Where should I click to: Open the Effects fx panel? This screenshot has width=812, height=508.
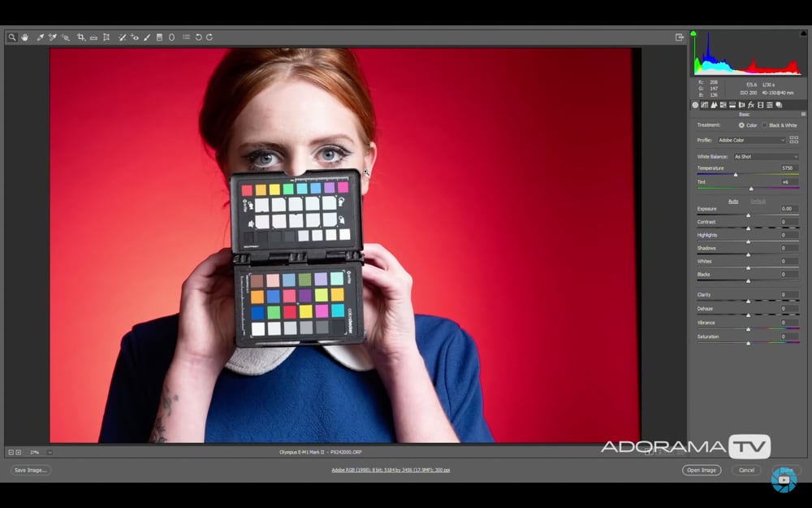click(751, 105)
